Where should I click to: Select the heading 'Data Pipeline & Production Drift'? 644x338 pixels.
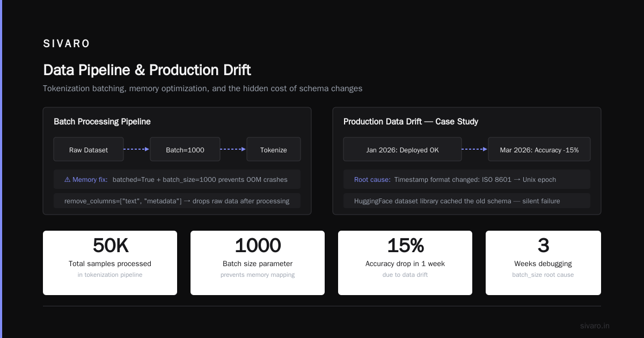coord(147,70)
